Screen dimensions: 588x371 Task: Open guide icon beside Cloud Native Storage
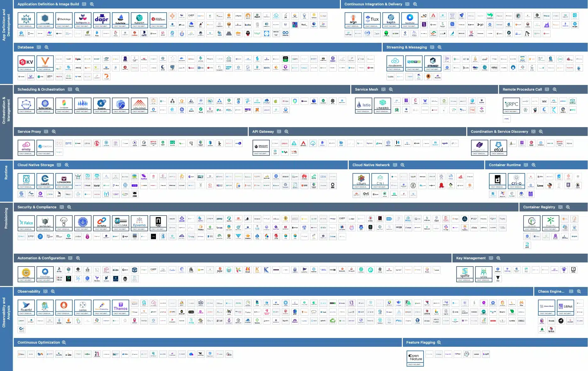point(59,165)
